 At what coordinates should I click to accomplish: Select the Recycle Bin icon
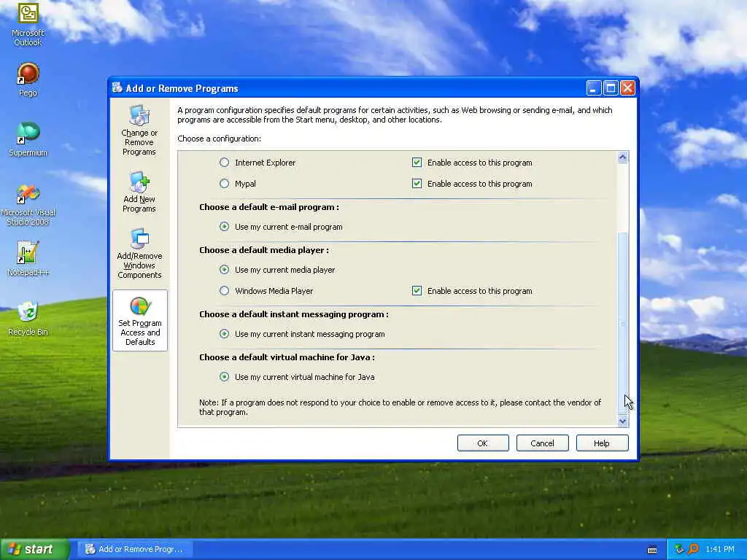click(x=28, y=318)
